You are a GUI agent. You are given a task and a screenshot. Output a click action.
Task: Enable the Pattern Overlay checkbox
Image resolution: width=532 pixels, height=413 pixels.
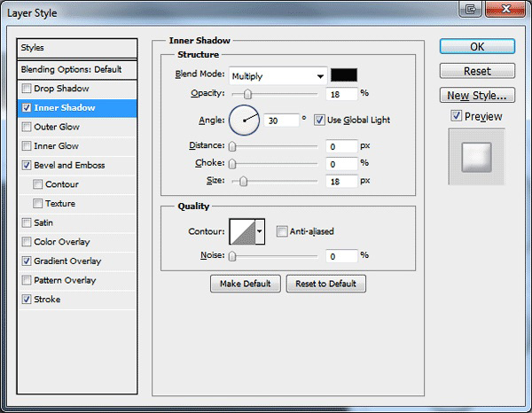27,280
